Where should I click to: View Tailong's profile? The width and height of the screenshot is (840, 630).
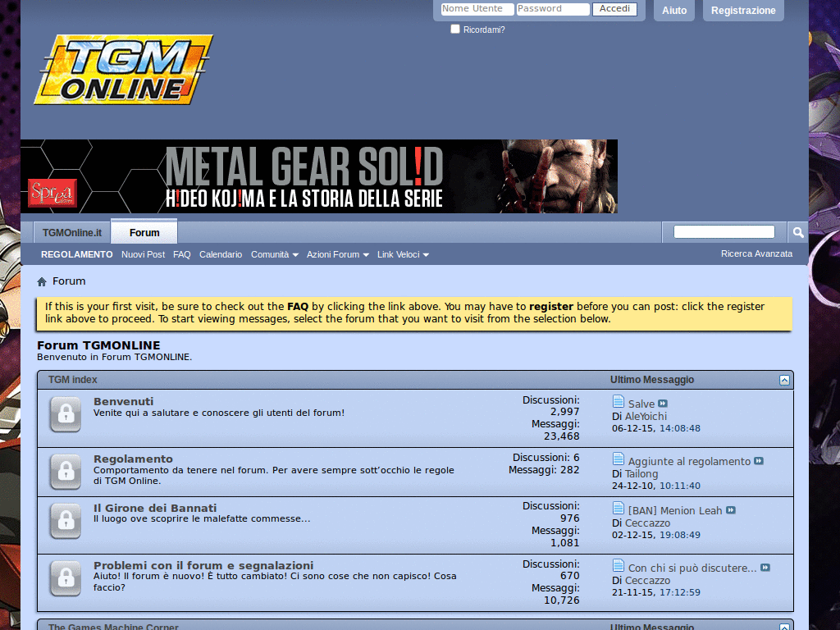point(641,473)
